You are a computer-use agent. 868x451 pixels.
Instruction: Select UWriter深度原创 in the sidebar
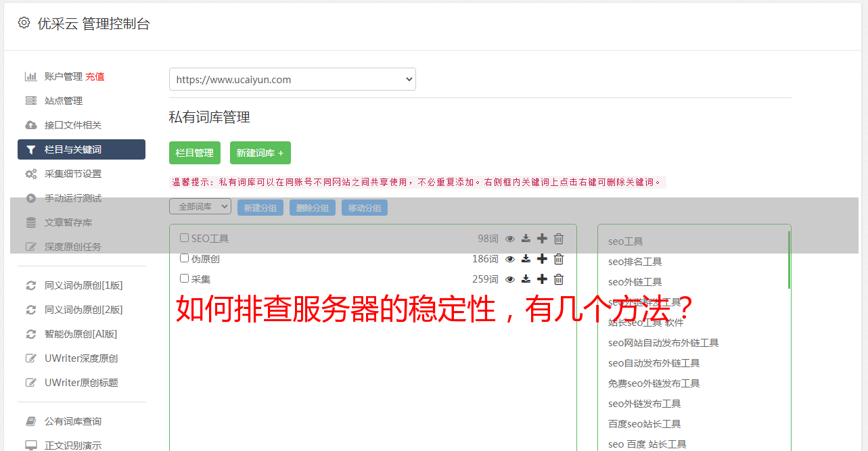click(x=81, y=358)
